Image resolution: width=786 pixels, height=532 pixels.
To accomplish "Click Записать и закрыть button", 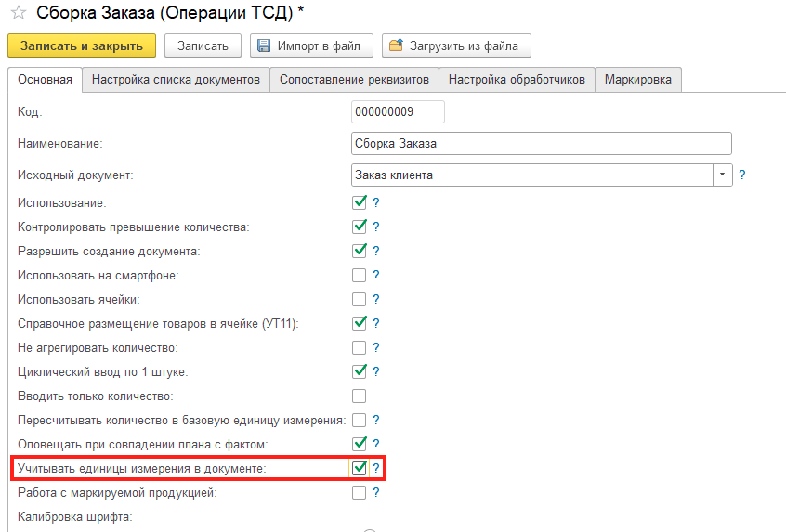I will pos(82,45).
